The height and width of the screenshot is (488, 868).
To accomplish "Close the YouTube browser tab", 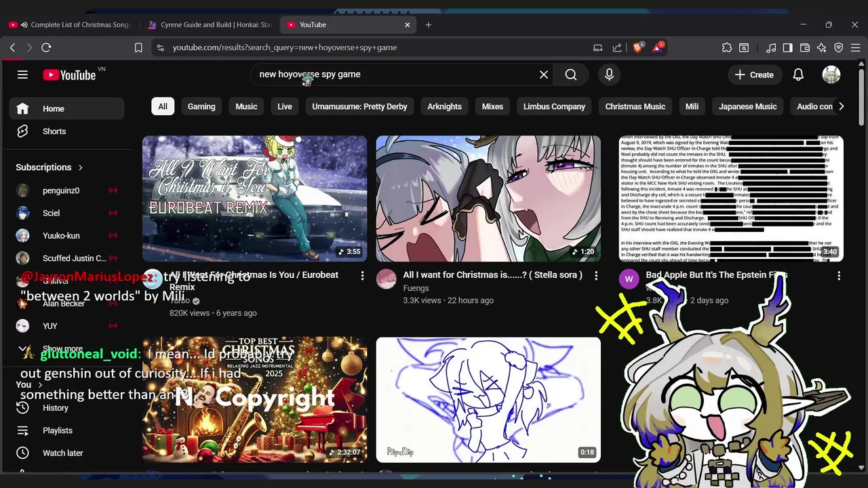I will click(408, 24).
